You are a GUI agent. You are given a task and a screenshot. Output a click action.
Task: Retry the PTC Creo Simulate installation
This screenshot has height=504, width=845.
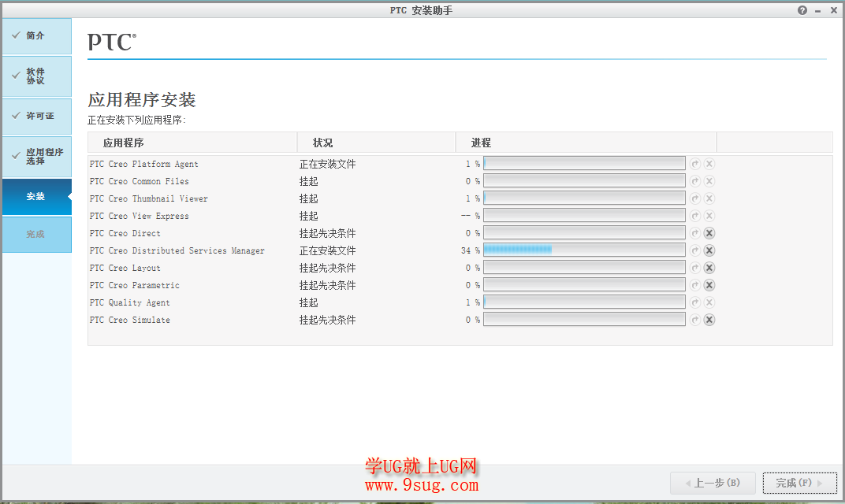[x=695, y=320]
